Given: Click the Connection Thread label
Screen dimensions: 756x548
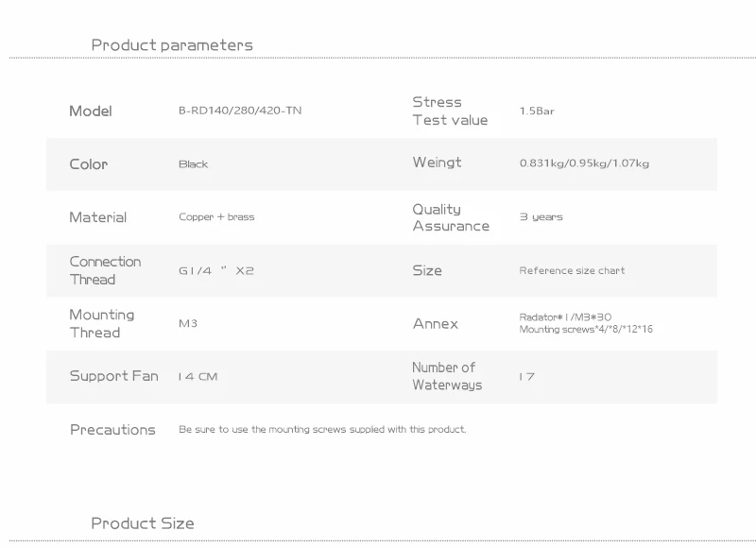Looking at the screenshot, I should tap(104, 270).
